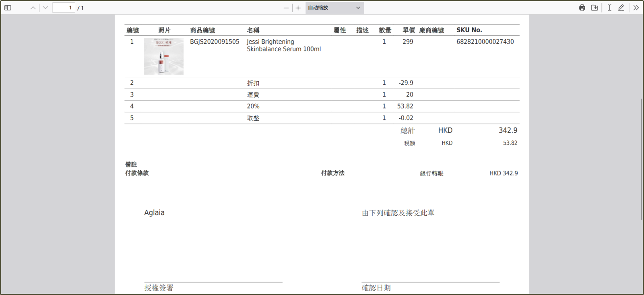Click the 付款條款 label
The width and height of the screenshot is (644, 295).
137,173
